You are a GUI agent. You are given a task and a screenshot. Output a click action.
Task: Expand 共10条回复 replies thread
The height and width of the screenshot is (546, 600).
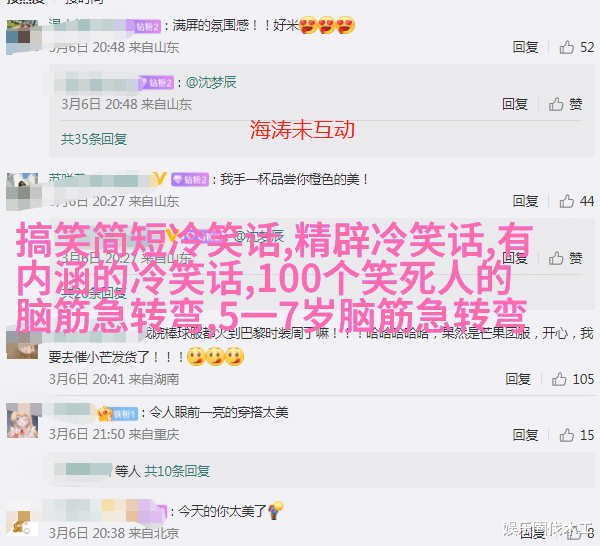click(177, 471)
